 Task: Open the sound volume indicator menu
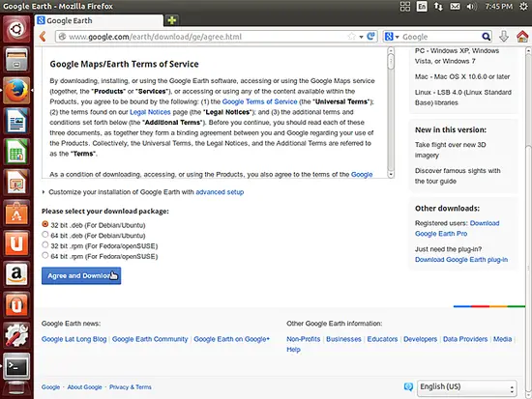click(471, 7)
